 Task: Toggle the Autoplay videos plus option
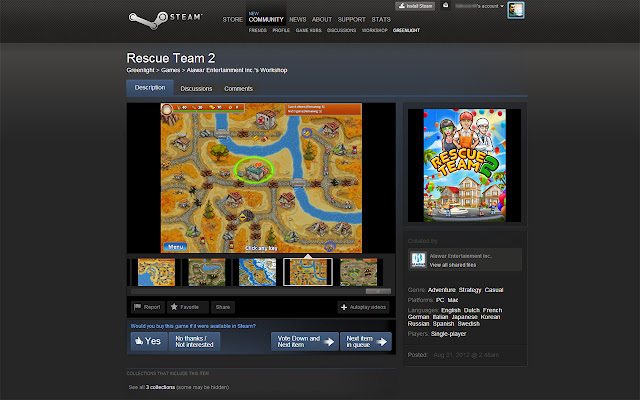coord(363,307)
